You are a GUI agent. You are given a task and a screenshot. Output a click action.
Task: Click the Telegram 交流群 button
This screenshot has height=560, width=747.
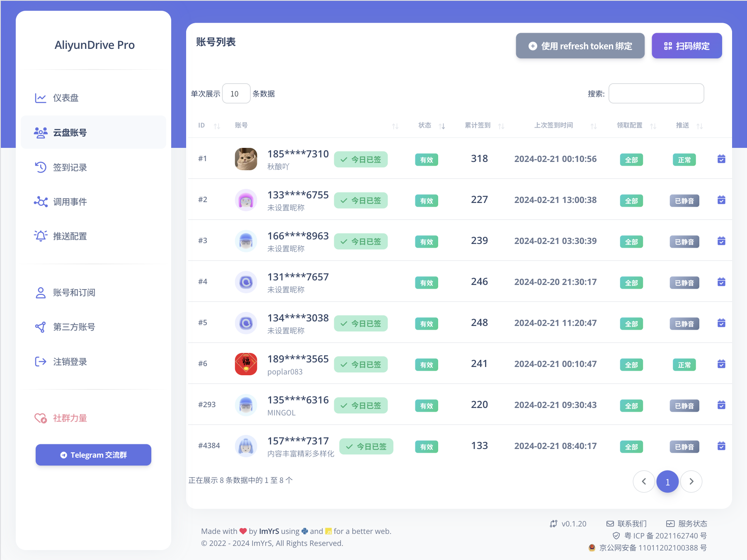tap(93, 455)
